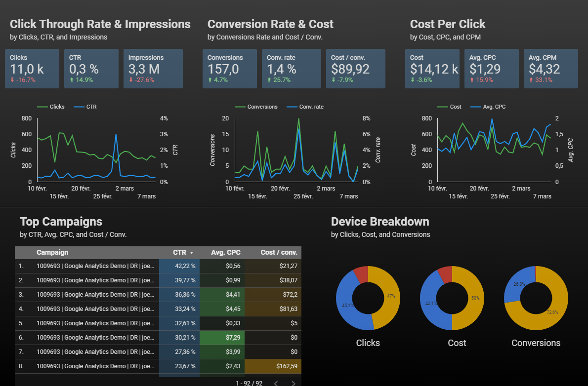Click the 72,6% slice in Conversions donut
The width and height of the screenshot is (588, 386).
(552, 312)
